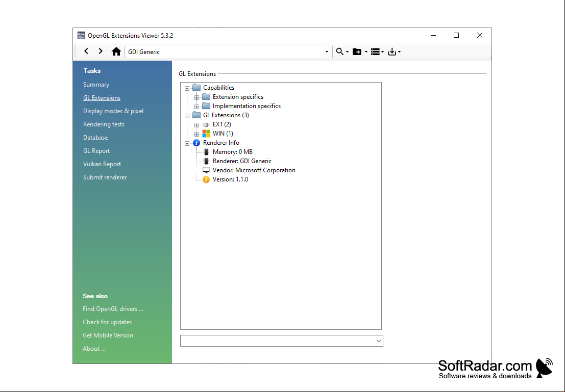This screenshot has height=392, width=565.
Task: Open the search icon's dropdown arrow
Action: coord(348,52)
